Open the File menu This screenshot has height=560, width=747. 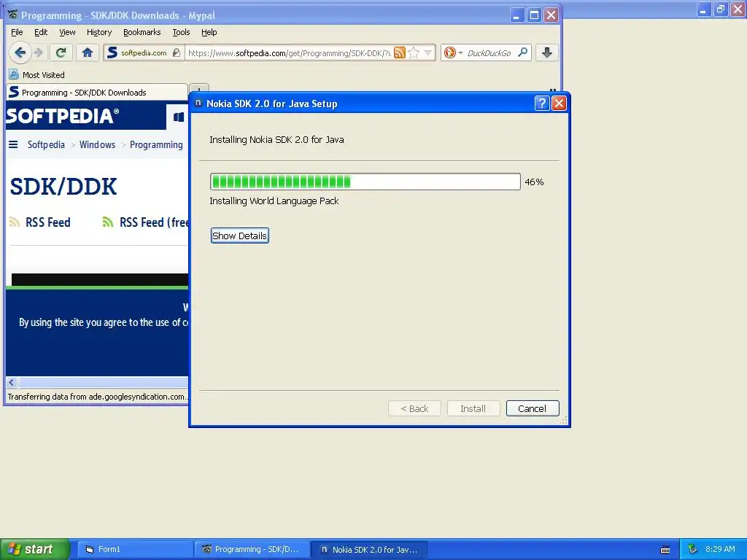pos(17,32)
